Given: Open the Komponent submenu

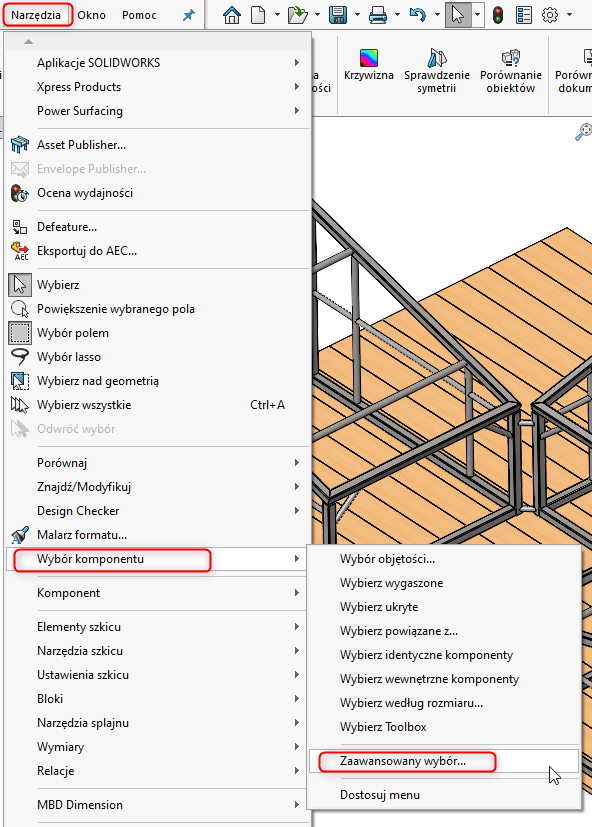Looking at the screenshot, I should [157, 593].
